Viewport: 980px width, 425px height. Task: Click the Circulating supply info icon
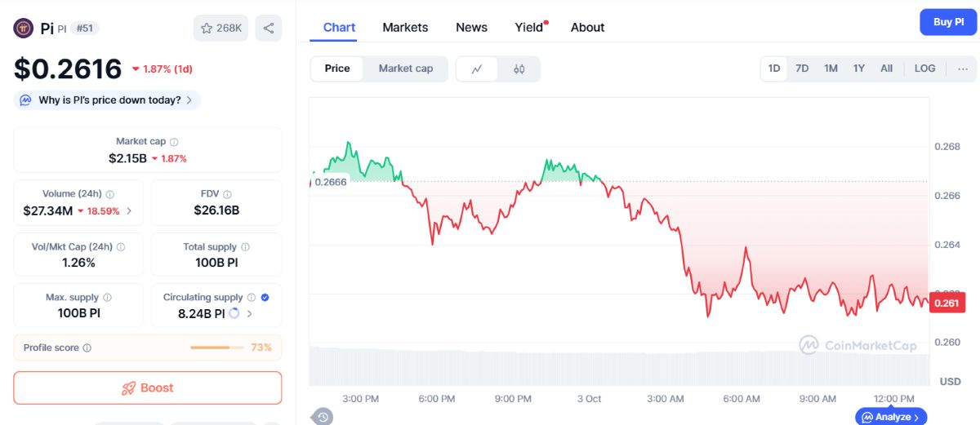[252, 298]
